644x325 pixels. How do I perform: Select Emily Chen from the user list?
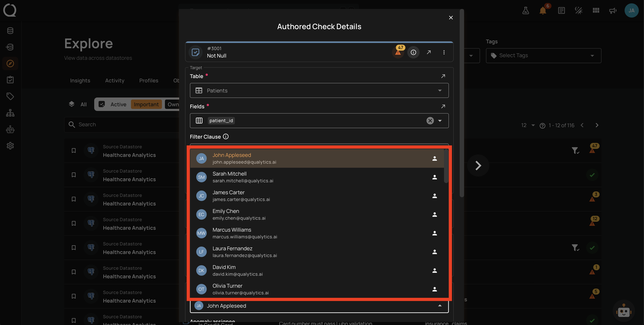click(x=317, y=215)
